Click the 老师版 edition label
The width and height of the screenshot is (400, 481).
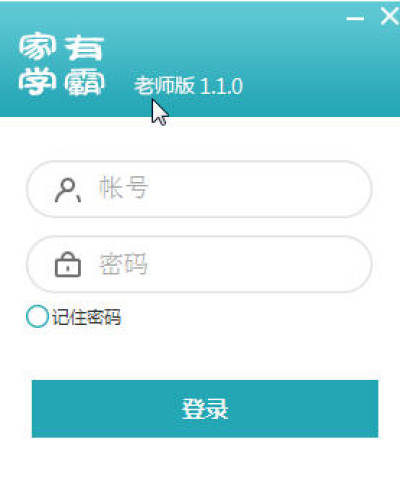click(164, 86)
